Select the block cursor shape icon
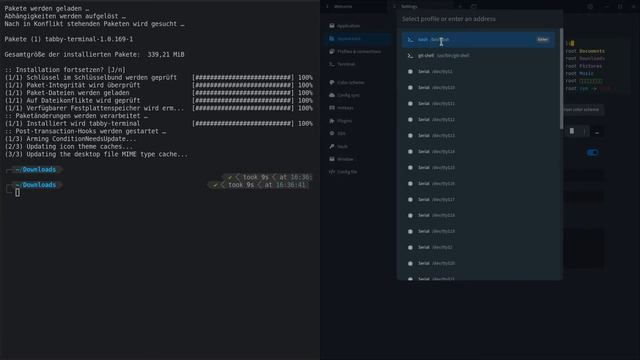 click(572, 131)
